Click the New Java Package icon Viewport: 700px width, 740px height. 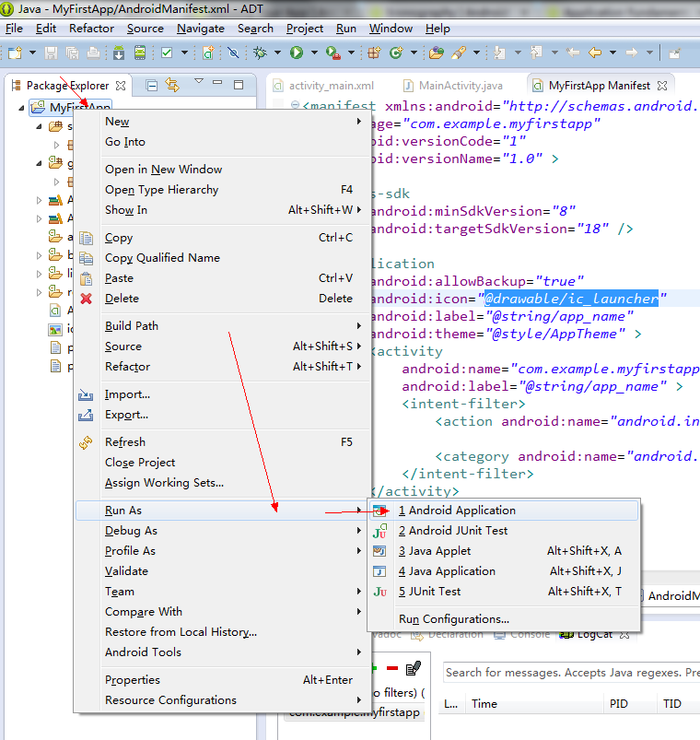(374, 53)
